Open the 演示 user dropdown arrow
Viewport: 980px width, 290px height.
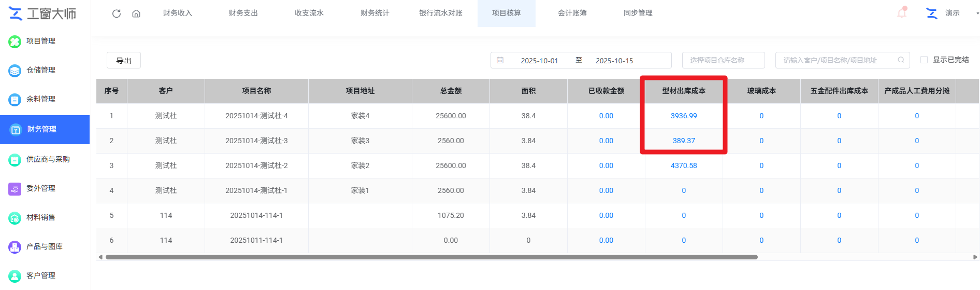(x=977, y=13)
